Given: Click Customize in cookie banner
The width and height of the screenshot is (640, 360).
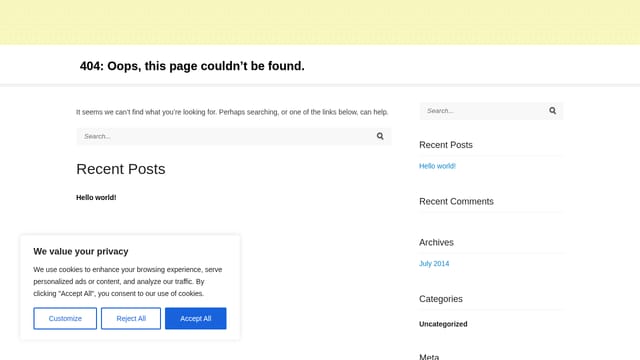Looking at the screenshot, I should click(65, 318).
